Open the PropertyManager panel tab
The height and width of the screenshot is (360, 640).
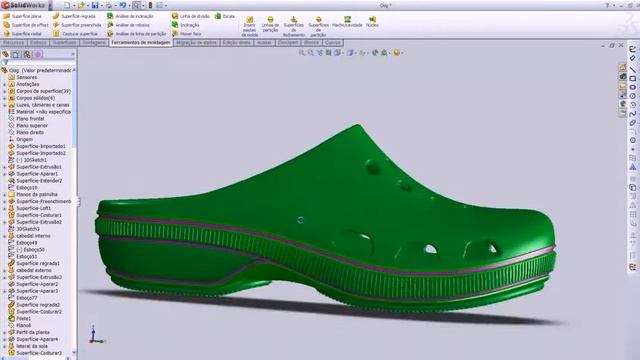coord(16,54)
